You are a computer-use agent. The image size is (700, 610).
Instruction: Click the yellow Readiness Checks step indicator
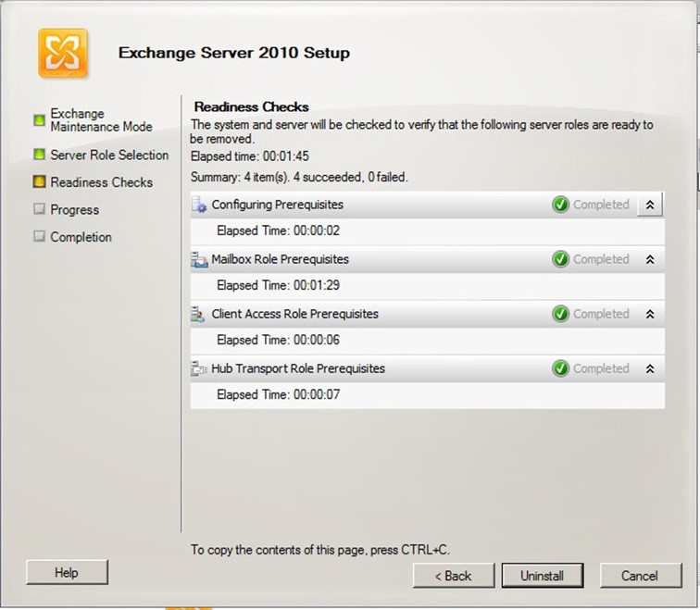39,181
